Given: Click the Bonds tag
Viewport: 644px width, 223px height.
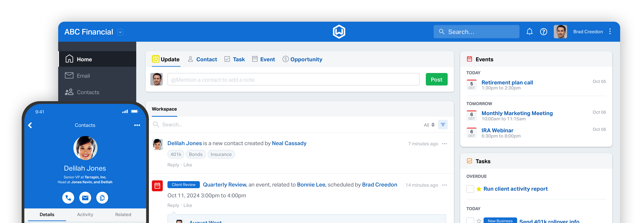Looking at the screenshot, I should pyautogui.click(x=196, y=155).
